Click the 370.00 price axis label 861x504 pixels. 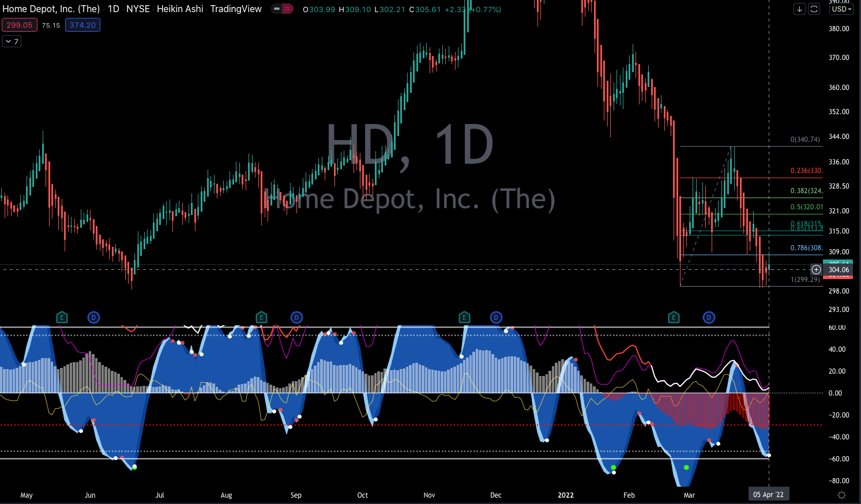click(x=839, y=58)
